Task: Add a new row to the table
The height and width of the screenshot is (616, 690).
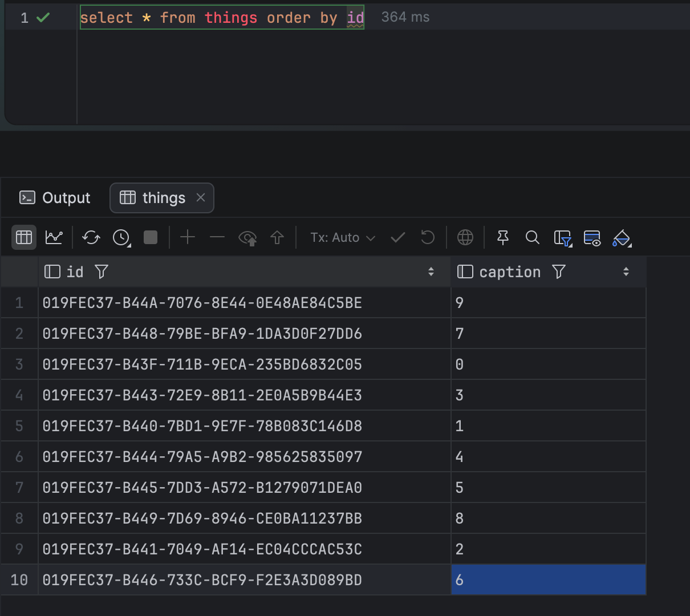Action: [x=188, y=237]
